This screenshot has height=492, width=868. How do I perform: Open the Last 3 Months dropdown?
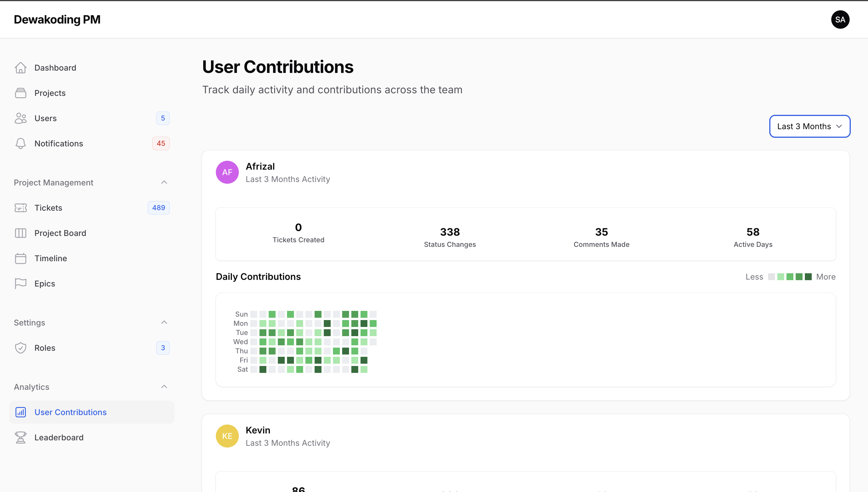pos(809,126)
